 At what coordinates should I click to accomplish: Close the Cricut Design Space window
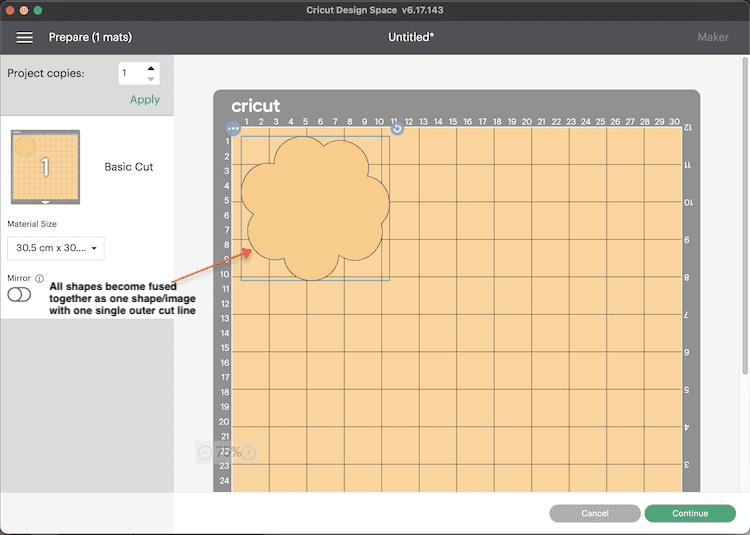(x=10, y=10)
